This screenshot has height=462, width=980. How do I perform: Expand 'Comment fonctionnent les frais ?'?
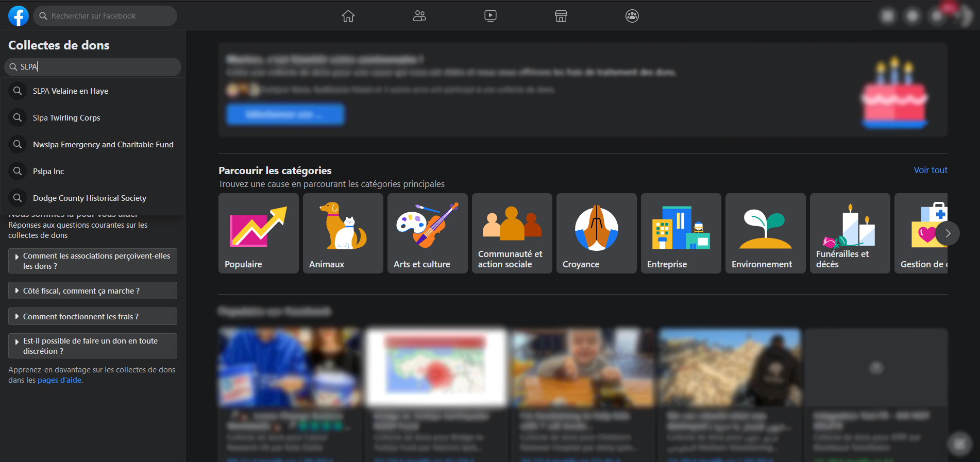[93, 317]
